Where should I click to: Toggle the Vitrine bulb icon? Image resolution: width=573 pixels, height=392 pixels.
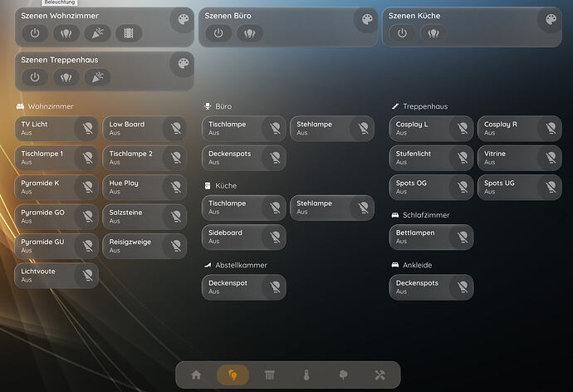pyautogui.click(x=551, y=158)
